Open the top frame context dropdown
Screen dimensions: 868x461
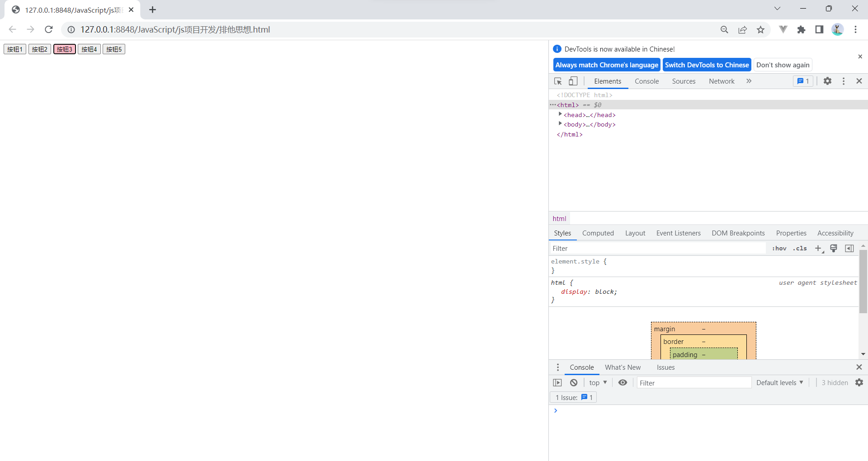[598, 382]
